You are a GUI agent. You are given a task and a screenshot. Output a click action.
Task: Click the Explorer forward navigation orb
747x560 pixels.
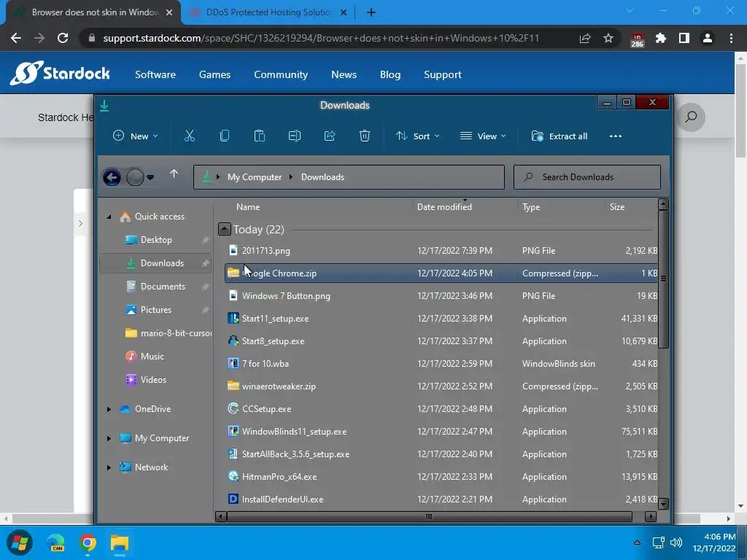point(135,178)
